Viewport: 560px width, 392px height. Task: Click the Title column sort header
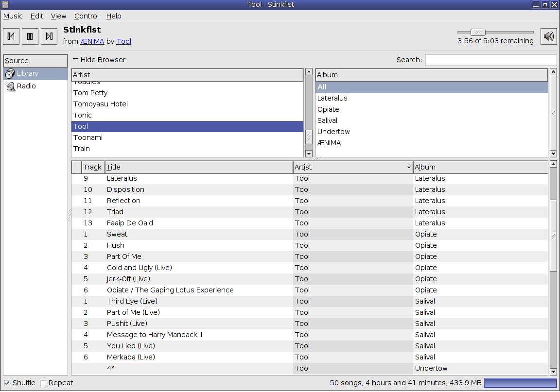pyautogui.click(x=113, y=167)
